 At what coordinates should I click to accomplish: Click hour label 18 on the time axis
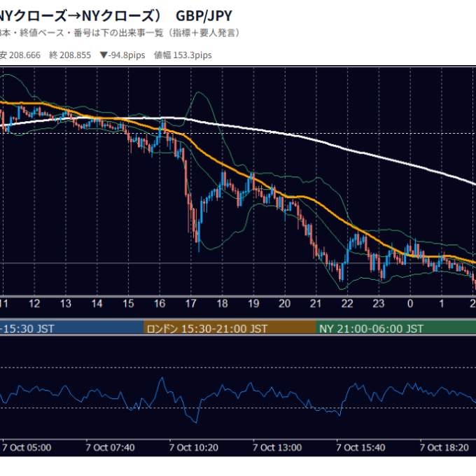click(222, 304)
